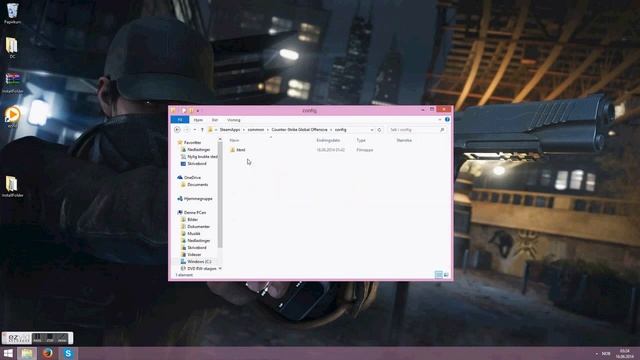This screenshot has width=640, height=360.
Task: Open the Fil ribbon tab
Action: click(180, 120)
